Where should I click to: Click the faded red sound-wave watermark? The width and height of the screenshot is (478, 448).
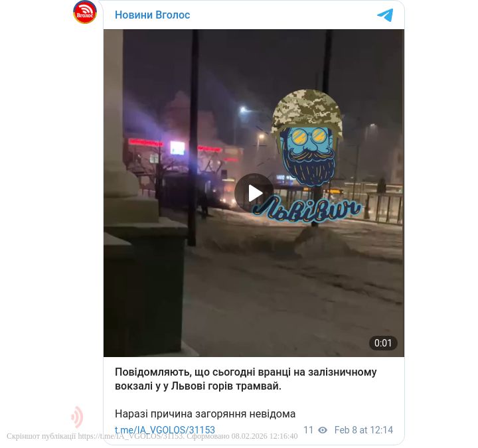[x=77, y=417]
